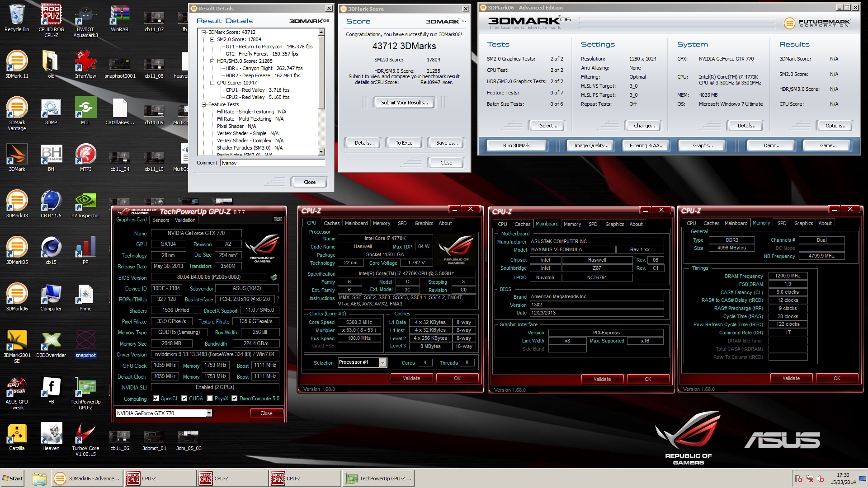Open MTL desktop shortcut

pos(85,110)
